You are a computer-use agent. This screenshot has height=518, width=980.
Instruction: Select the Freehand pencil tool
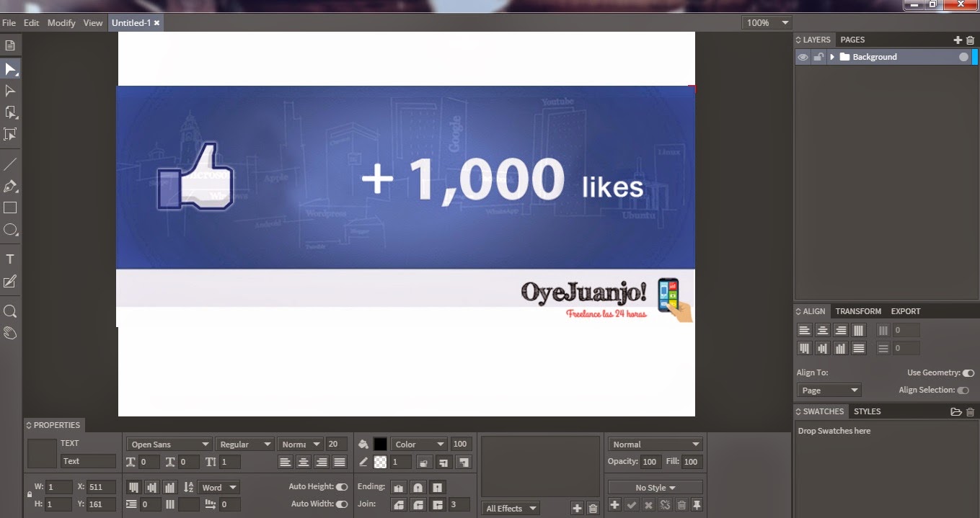click(x=10, y=282)
